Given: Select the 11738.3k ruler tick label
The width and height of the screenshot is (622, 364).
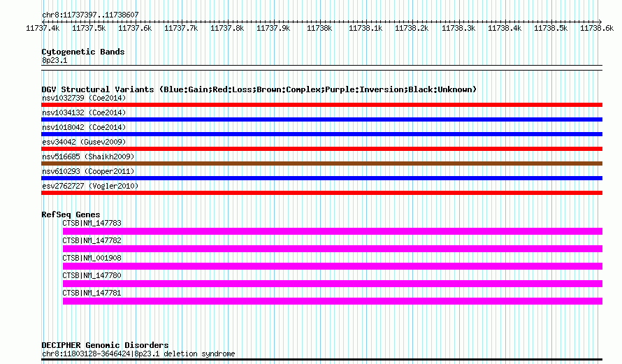Looking at the screenshot, I should click(458, 29).
